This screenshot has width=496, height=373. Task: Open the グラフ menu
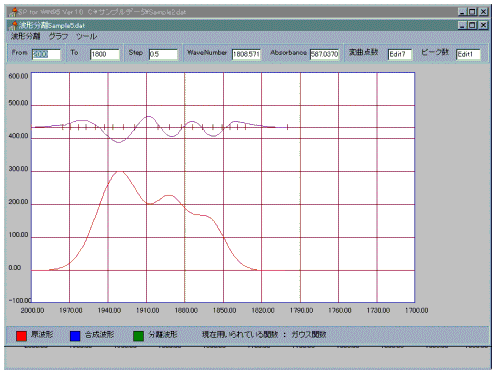tap(58, 36)
